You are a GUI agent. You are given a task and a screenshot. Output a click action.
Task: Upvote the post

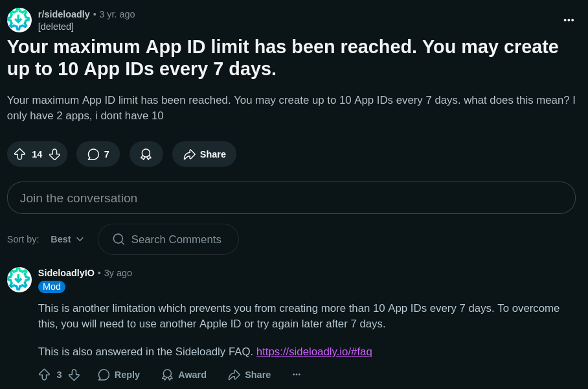tap(19, 154)
